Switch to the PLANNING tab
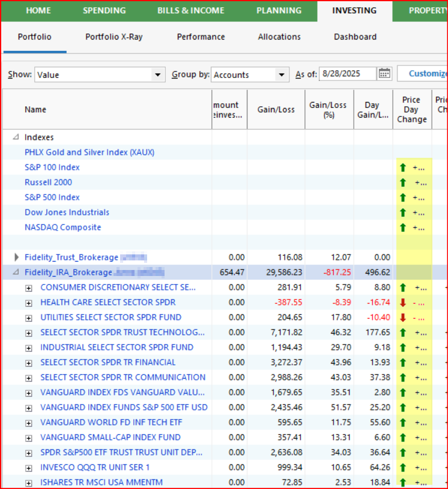The height and width of the screenshot is (489, 448). [279, 11]
